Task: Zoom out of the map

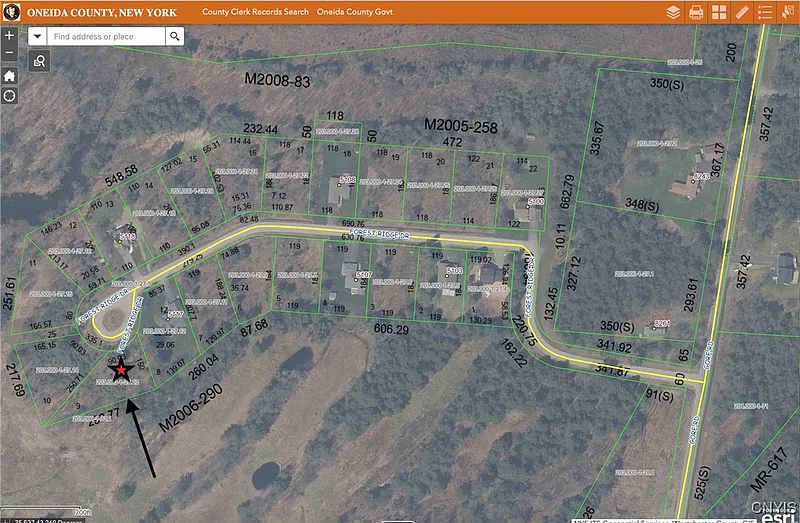Action: point(9,52)
